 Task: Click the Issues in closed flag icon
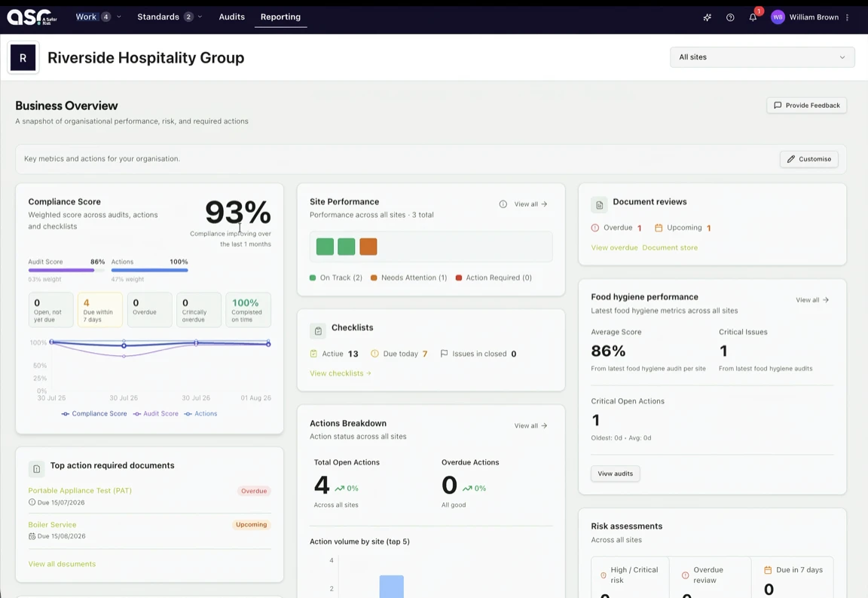(444, 354)
